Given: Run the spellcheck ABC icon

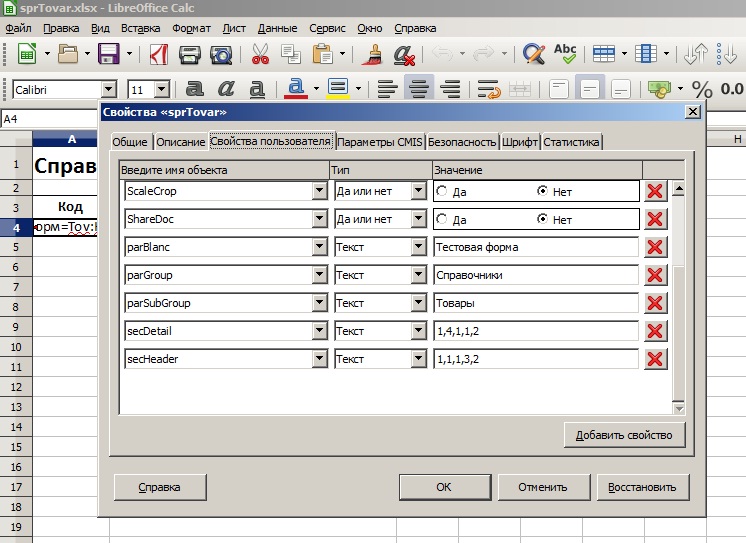Looking at the screenshot, I should point(565,53).
